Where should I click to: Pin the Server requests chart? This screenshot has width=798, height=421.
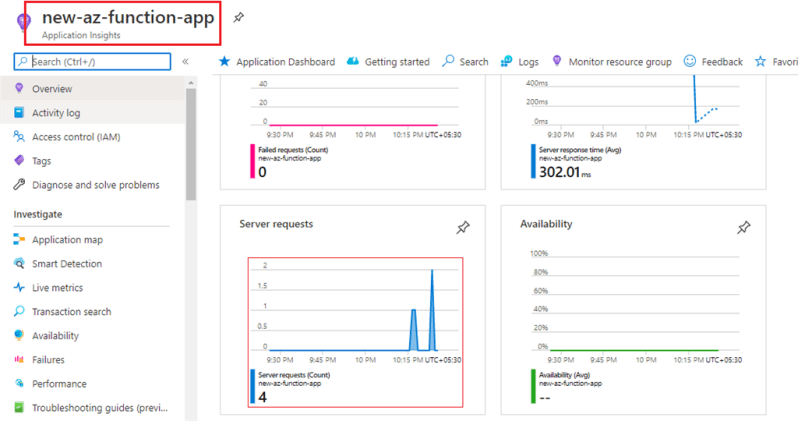point(463,227)
